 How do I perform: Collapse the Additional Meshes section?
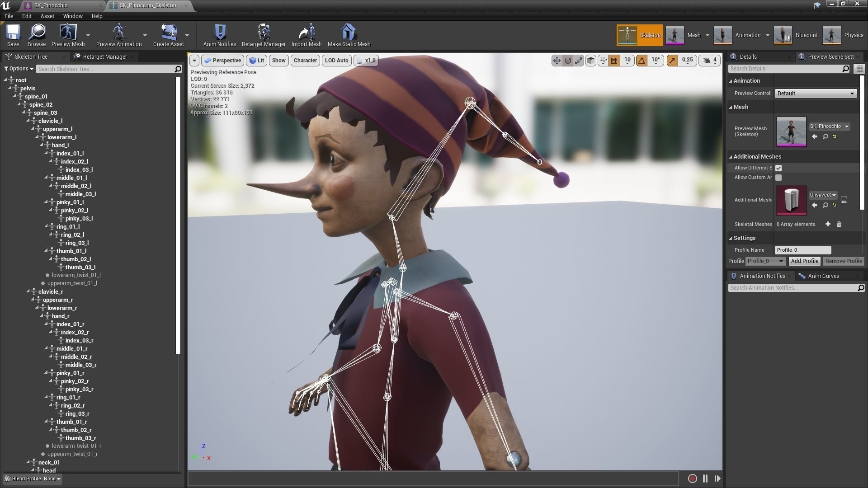[x=731, y=157]
